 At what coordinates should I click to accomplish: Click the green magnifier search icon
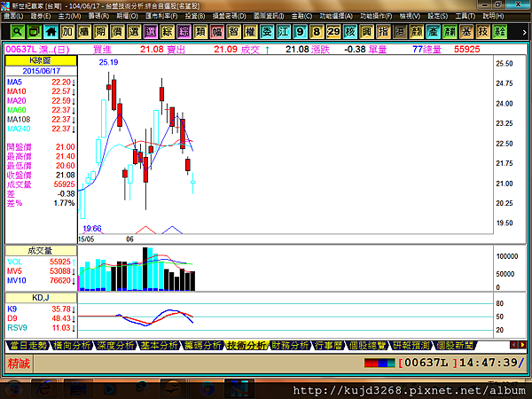pos(17,32)
